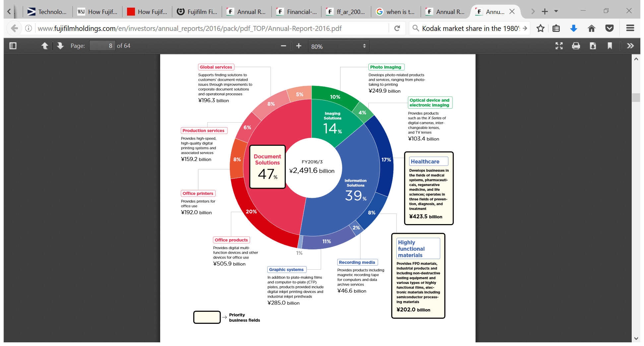644x346 pixels.
Task: Open the Firefox hamburger menu
Action: pos(630,28)
